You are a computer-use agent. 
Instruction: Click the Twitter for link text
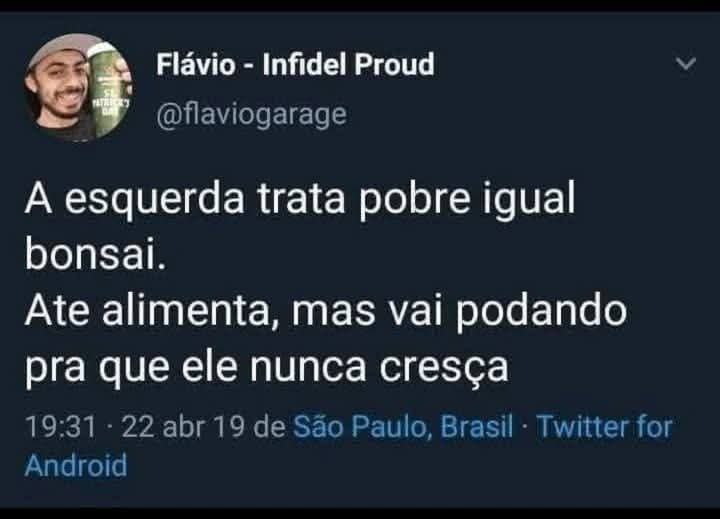[604, 426]
